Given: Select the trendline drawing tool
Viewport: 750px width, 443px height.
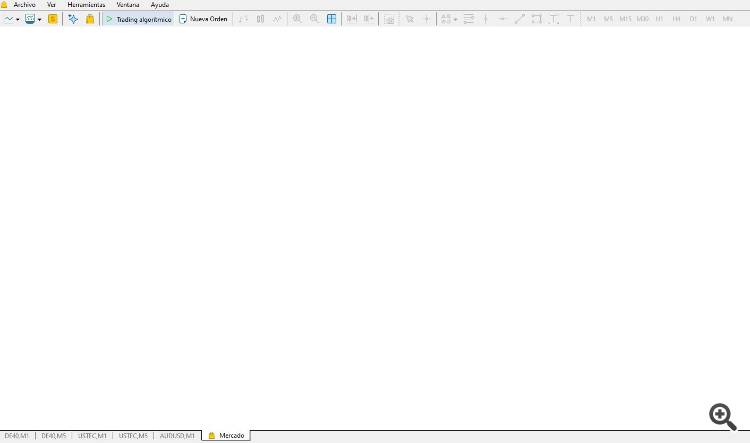Looking at the screenshot, I should click(x=519, y=19).
